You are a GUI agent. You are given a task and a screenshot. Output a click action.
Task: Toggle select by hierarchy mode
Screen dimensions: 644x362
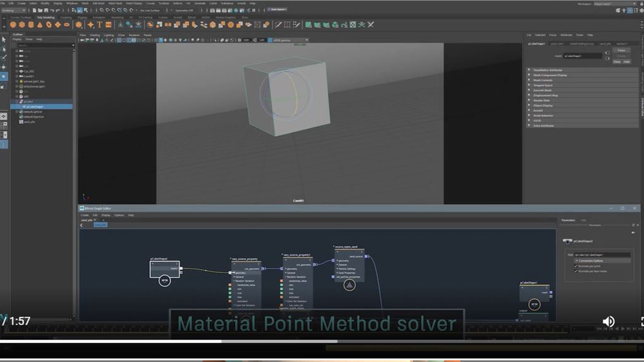74,10
